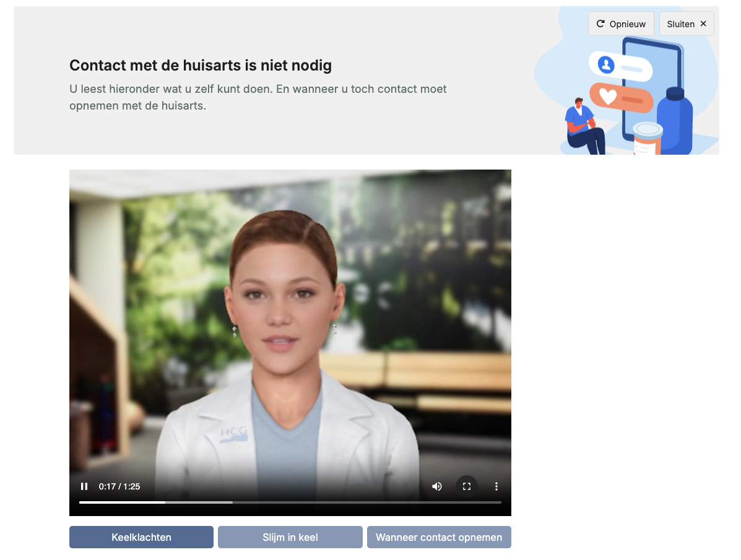Click the circular refresh arrow inside the Opnieuw button

point(600,23)
